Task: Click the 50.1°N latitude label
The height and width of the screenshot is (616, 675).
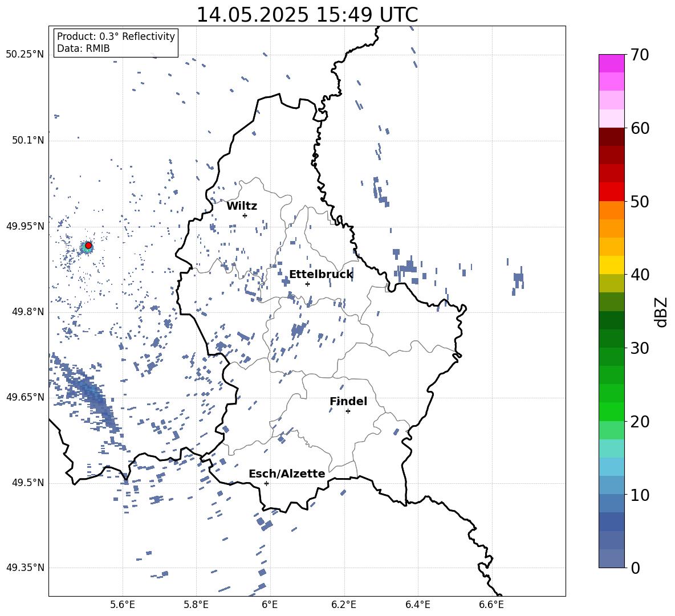Action: click(27, 140)
